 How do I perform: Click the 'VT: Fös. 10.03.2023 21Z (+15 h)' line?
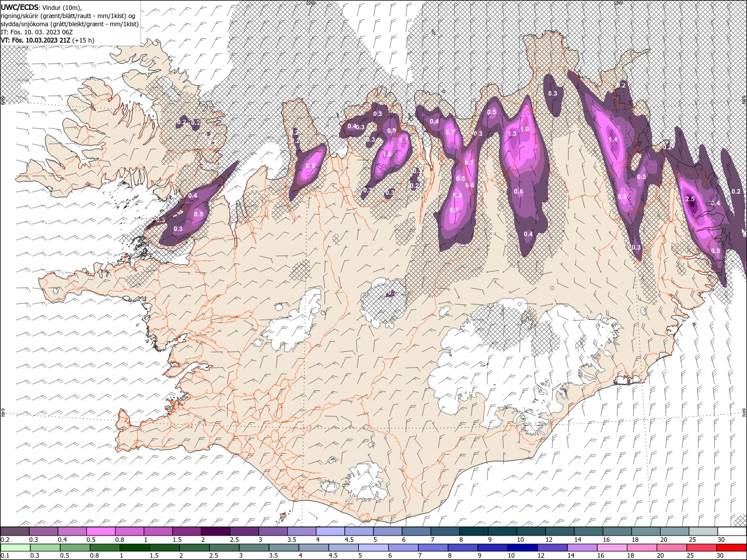(47, 40)
